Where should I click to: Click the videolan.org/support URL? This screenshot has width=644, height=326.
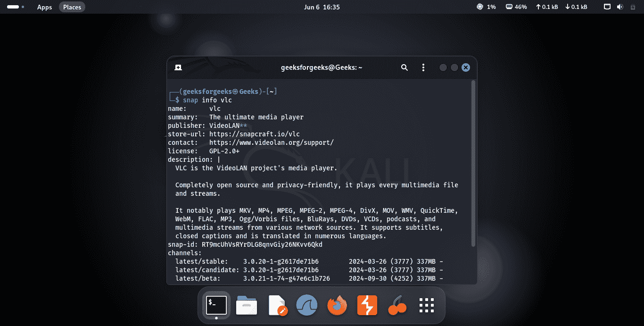click(x=272, y=142)
